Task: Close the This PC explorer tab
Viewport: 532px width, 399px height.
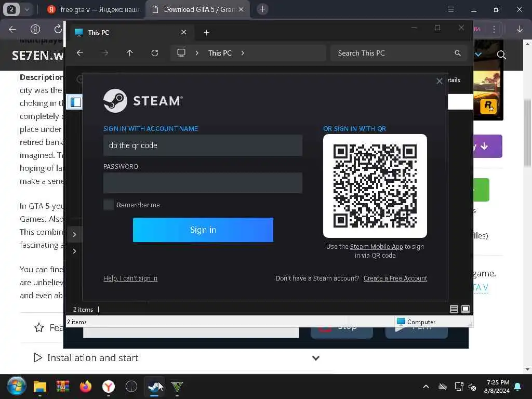Action: coord(183,32)
